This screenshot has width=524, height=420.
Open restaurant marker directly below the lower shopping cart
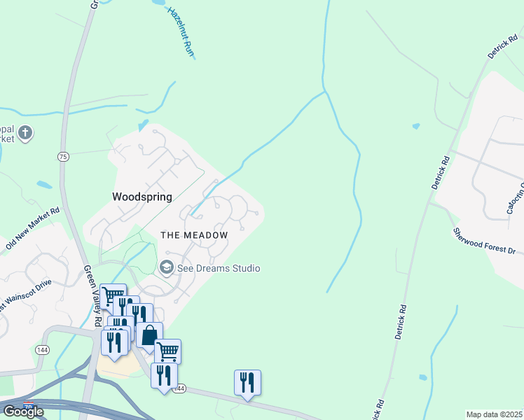coord(164,377)
